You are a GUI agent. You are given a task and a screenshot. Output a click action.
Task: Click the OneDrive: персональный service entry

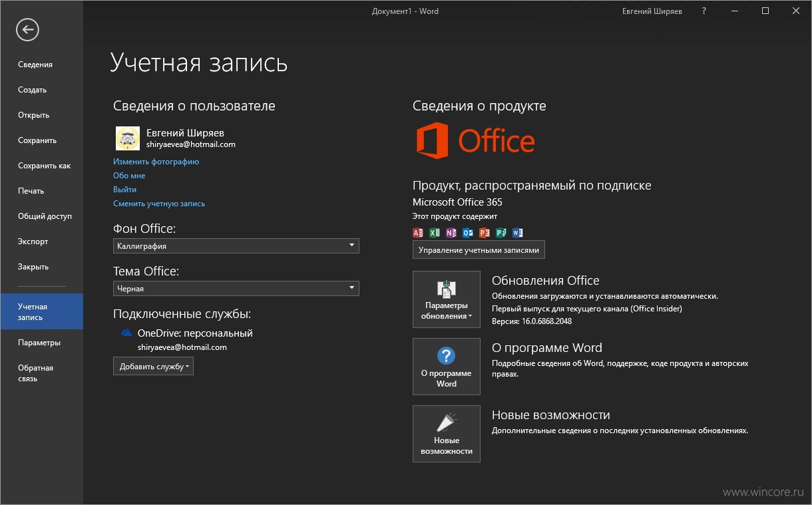tap(195, 333)
